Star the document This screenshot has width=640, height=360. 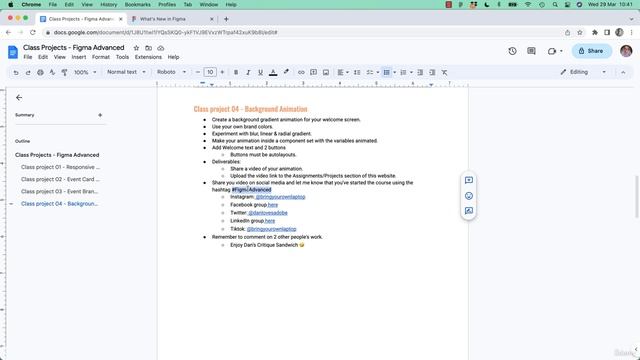136,48
